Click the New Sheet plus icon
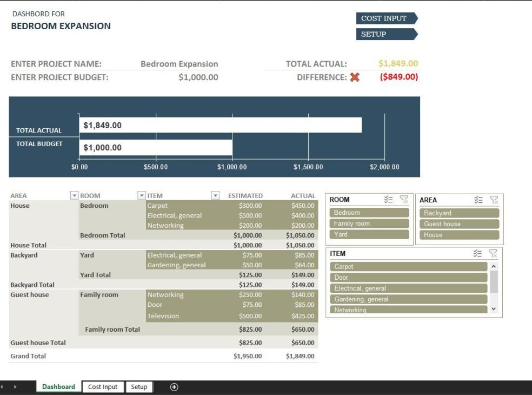Image resolution: width=532 pixels, height=395 pixels. pyautogui.click(x=174, y=386)
